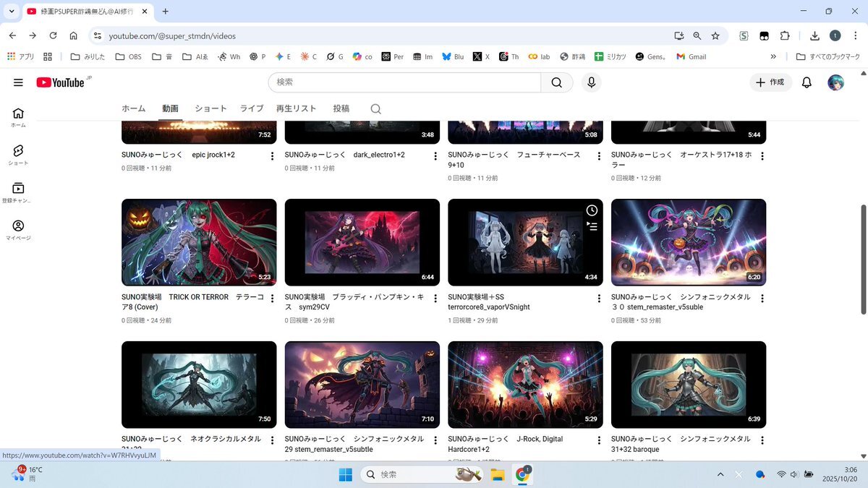Click the YouTube 検索 search field
Viewport: 868px width, 488px height.
(405, 82)
